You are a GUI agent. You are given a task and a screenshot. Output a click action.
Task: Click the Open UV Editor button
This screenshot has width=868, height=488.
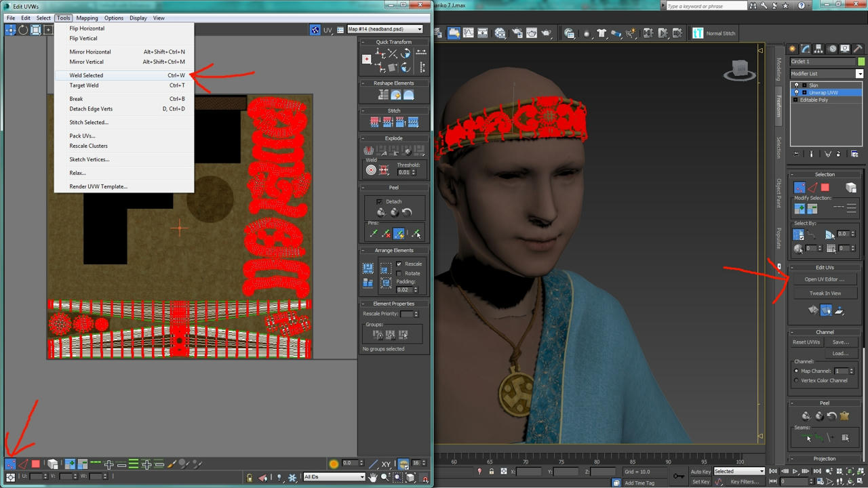[825, 279]
